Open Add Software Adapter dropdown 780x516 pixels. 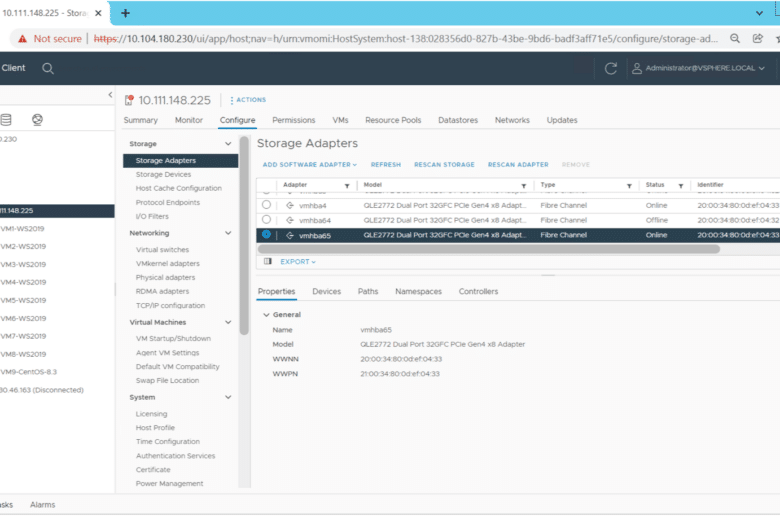click(309, 165)
